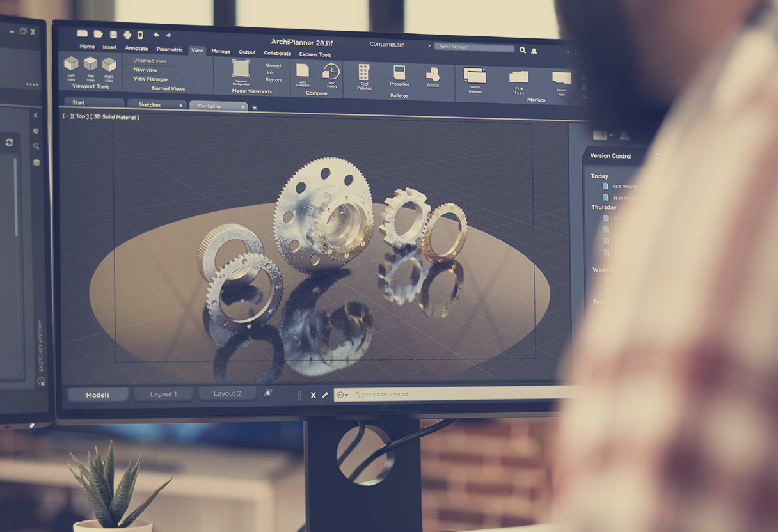Open the 03:15 PM version entry under Today
This screenshot has height=532, width=778.
621,186
